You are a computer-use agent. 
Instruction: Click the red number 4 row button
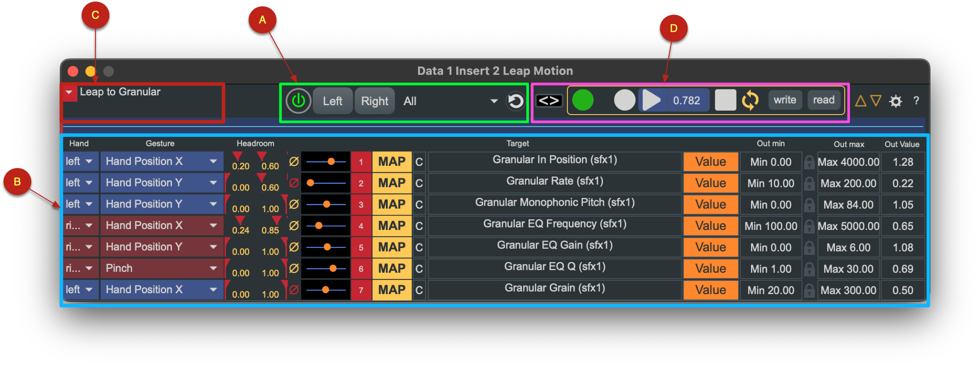pyautogui.click(x=361, y=226)
